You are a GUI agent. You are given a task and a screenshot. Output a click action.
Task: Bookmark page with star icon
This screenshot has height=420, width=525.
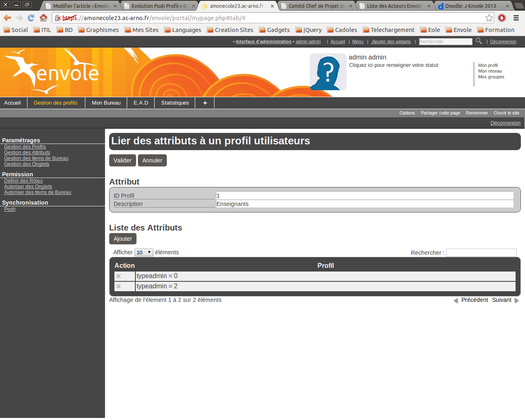click(x=489, y=18)
